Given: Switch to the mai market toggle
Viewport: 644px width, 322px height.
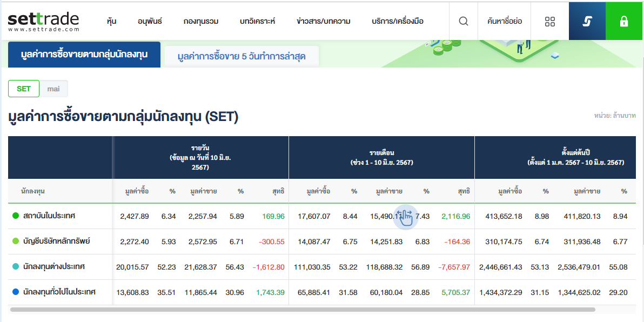Looking at the screenshot, I should (53, 89).
